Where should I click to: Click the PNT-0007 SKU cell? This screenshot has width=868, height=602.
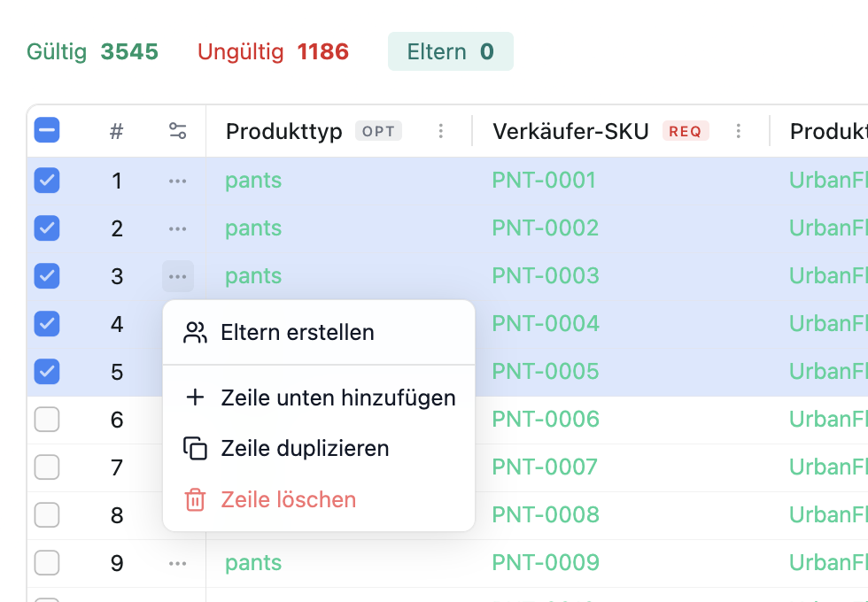tap(546, 467)
